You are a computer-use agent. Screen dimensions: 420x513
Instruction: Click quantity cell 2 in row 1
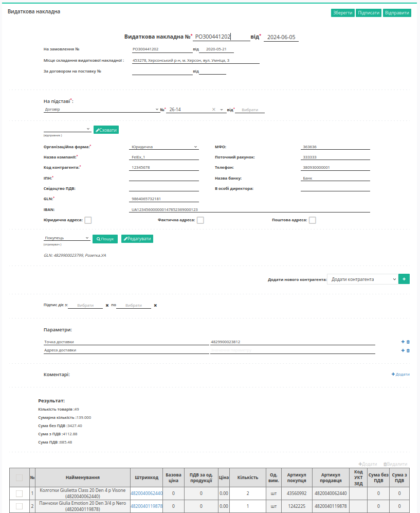(248, 493)
